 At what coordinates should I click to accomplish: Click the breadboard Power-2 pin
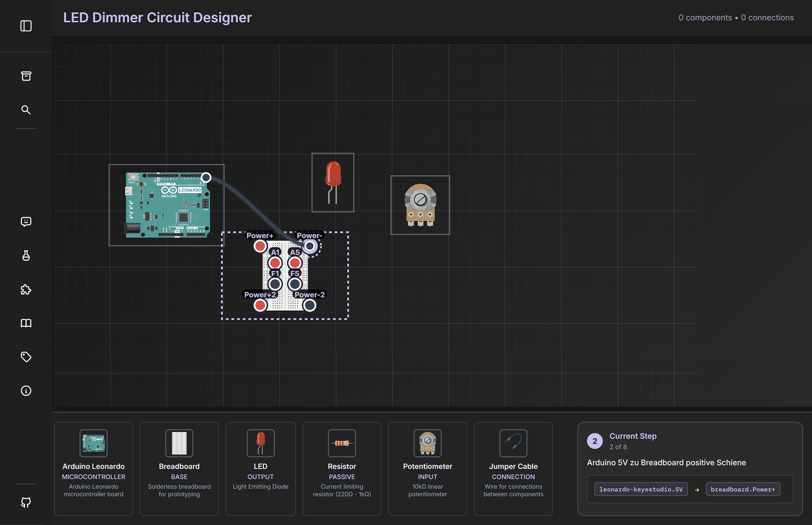click(x=310, y=305)
